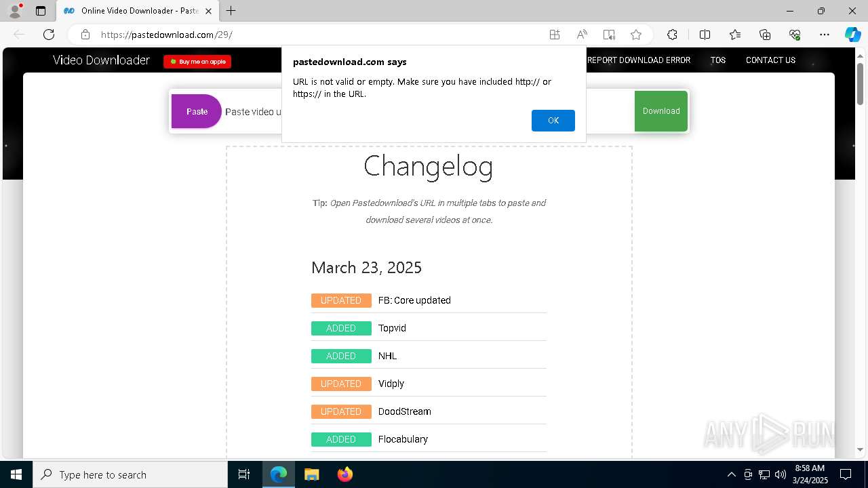The width and height of the screenshot is (868, 488).
Task: Open a new browser tab
Action: 231,11
